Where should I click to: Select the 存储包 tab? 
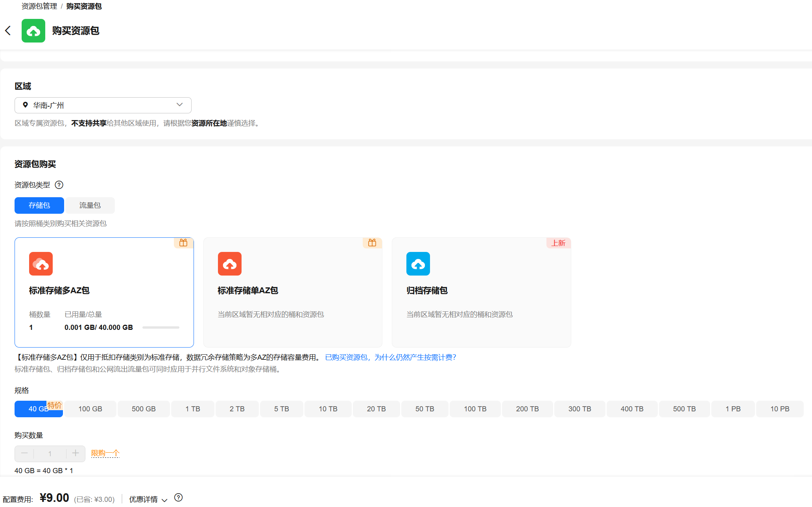coord(39,205)
